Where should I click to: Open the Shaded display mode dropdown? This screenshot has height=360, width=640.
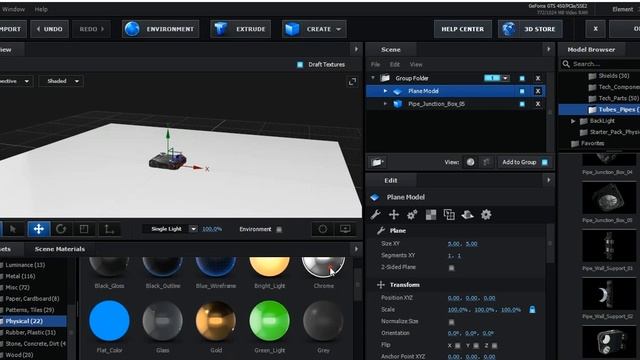tap(61, 81)
